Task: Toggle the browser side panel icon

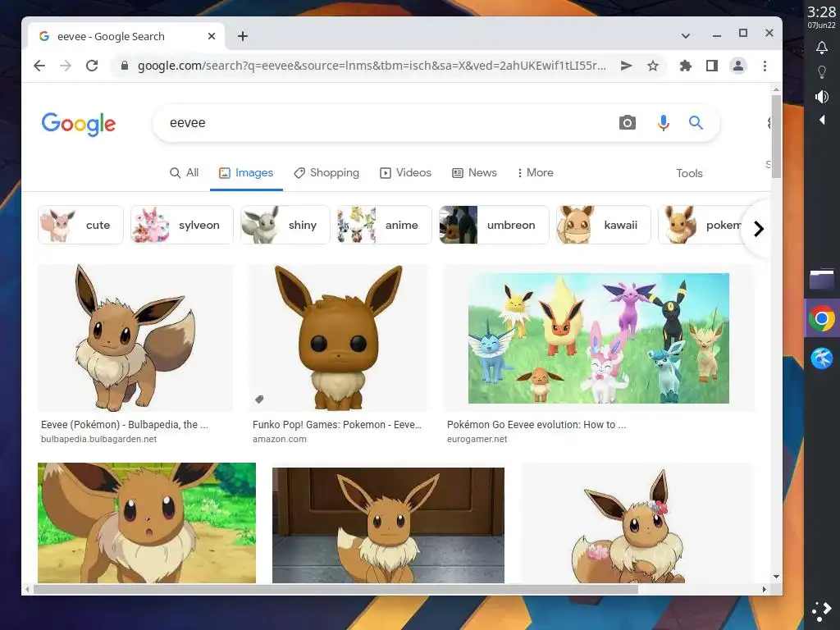Action: 711,66
